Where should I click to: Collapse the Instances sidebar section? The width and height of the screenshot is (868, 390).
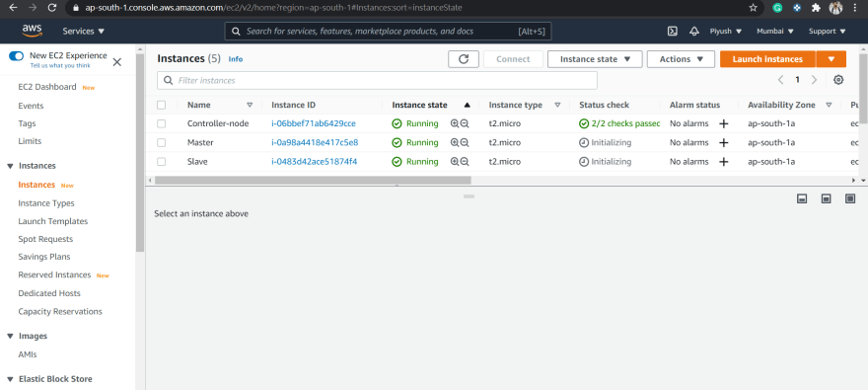click(x=10, y=166)
